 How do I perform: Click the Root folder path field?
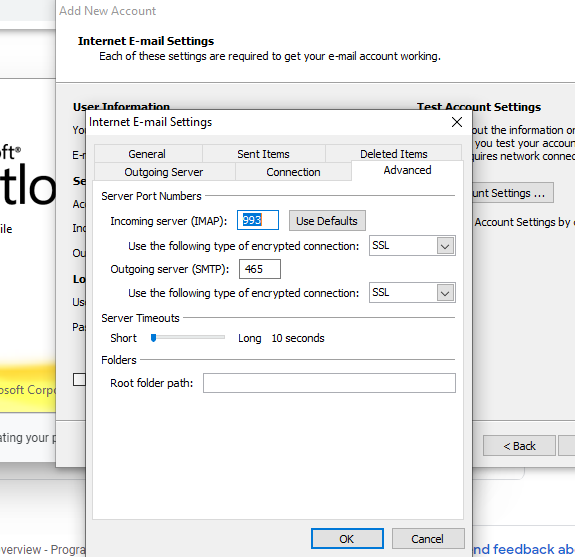coord(329,383)
